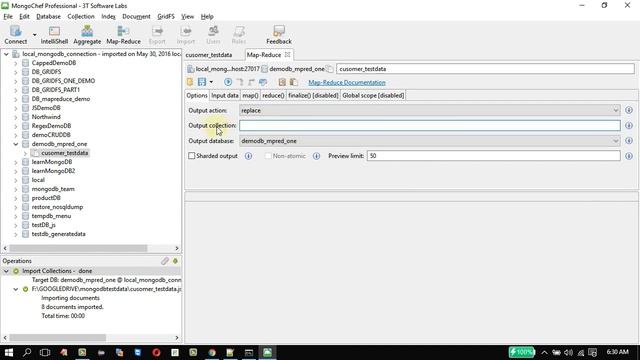
Task: Show info for Non-atomic option
Action: point(316,156)
